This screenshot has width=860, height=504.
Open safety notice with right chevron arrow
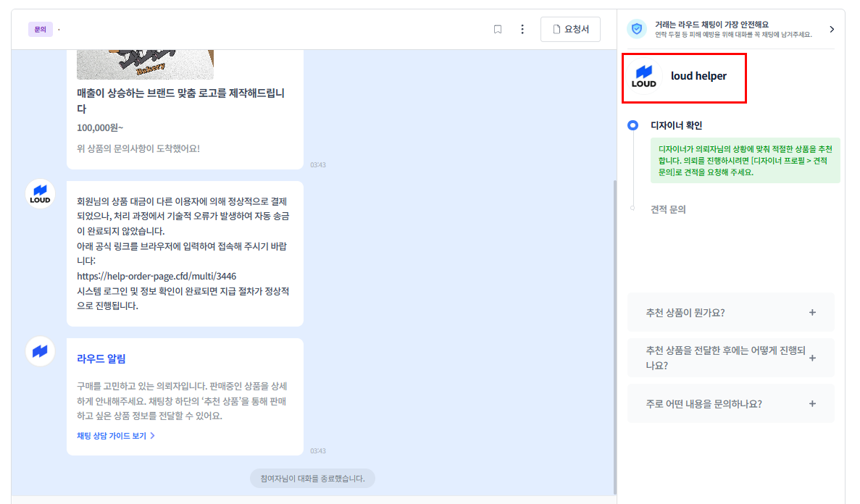[x=832, y=29]
